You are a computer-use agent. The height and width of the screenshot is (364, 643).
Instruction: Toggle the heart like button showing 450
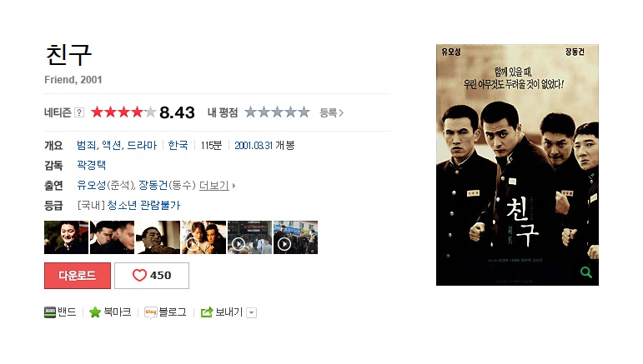152,276
